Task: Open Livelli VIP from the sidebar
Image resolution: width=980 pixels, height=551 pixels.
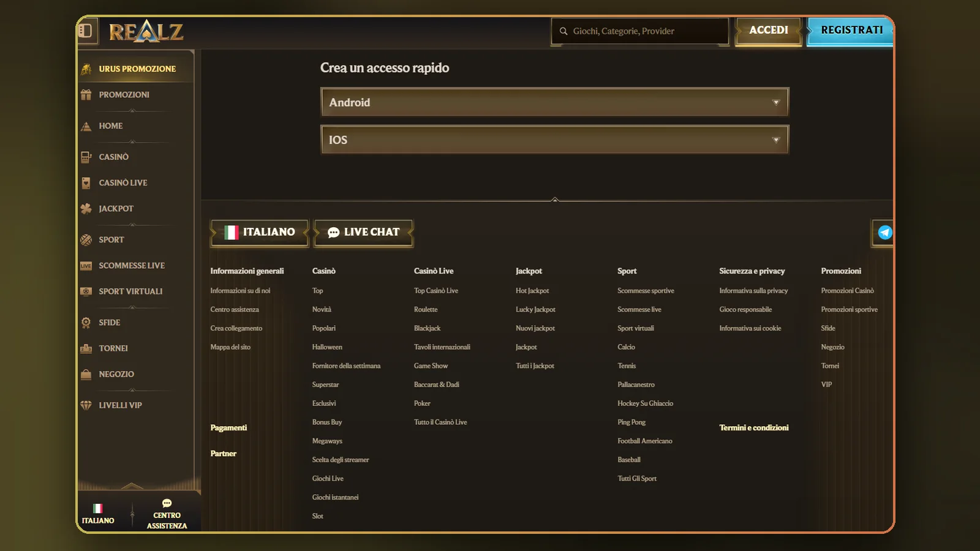Action: [x=120, y=405]
